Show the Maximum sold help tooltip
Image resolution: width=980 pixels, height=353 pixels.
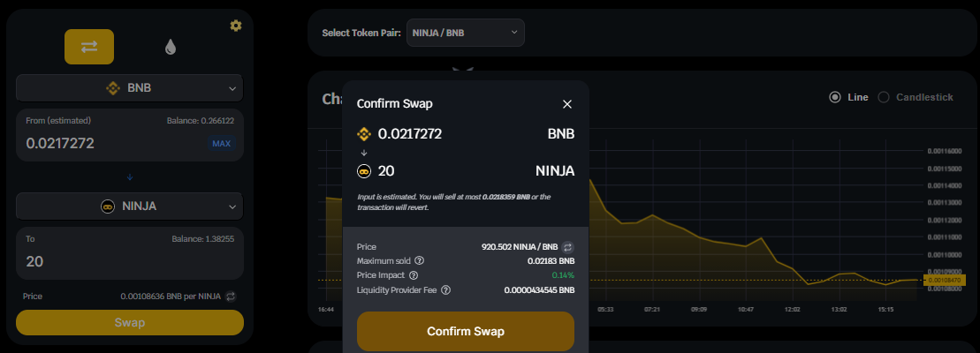[x=420, y=260]
